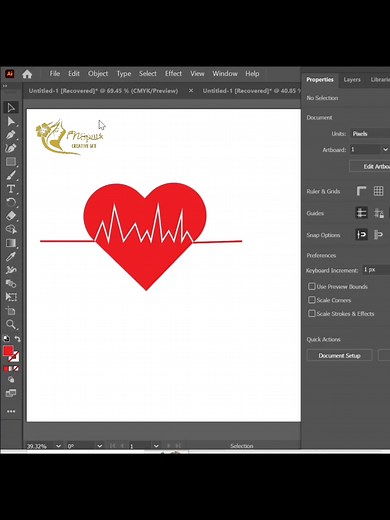
Task: Expand the collapsed toolbar double arrows
Action: pos(5,86)
